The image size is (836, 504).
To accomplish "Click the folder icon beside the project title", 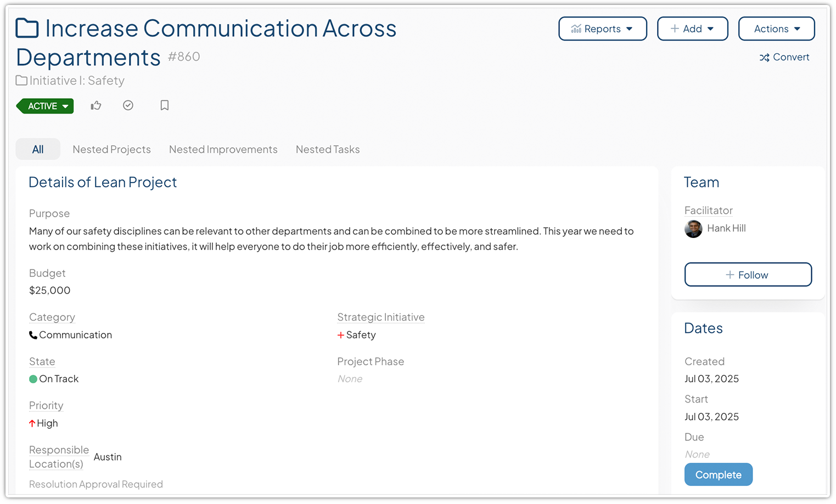I will (x=26, y=27).
